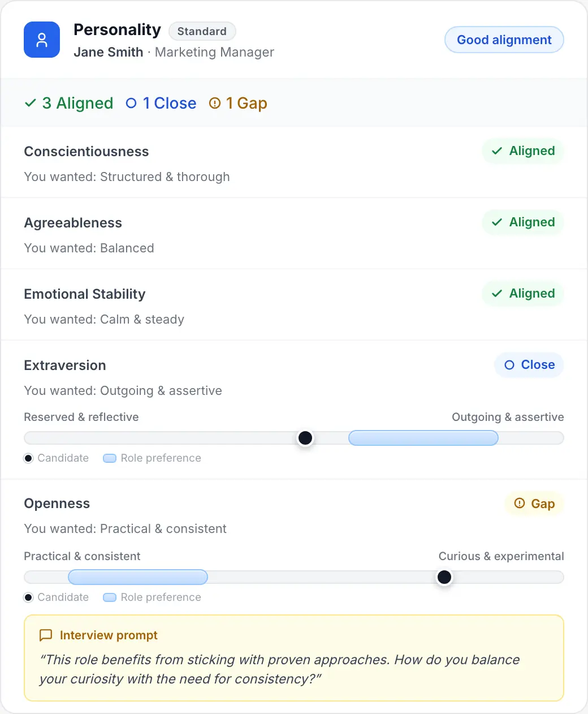Click the warning icon inside the Gap badge

point(518,504)
